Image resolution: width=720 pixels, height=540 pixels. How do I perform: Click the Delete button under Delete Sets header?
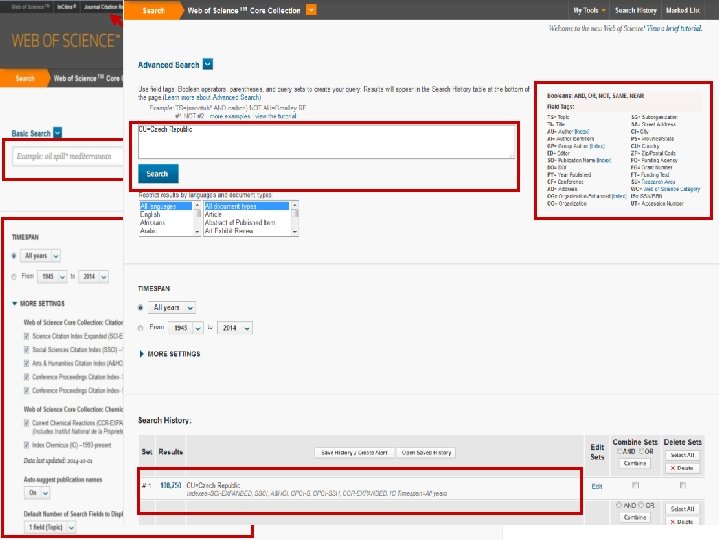tap(682, 468)
